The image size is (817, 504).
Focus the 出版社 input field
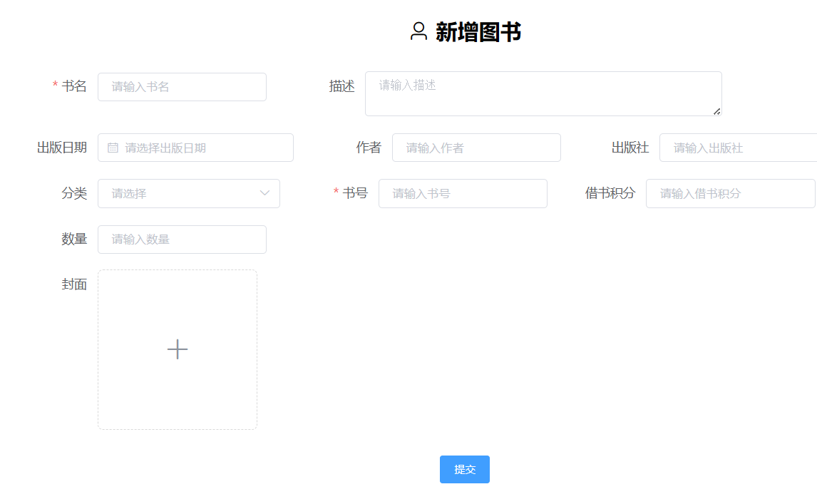click(739, 148)
